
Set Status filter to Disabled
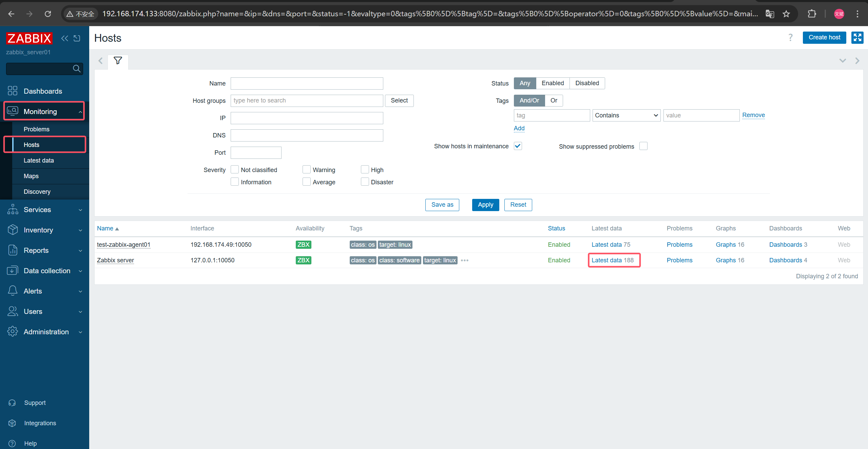pyautogui.click(x=587, y=83)
